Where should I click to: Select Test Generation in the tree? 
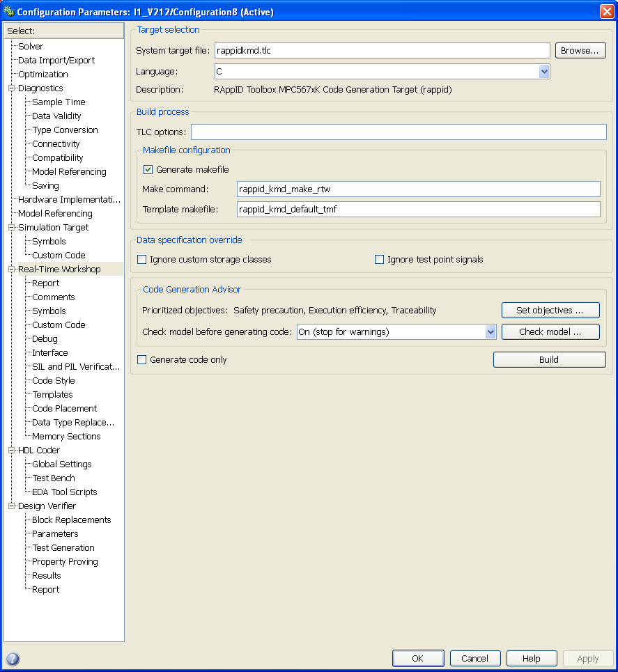click(63, 548)
